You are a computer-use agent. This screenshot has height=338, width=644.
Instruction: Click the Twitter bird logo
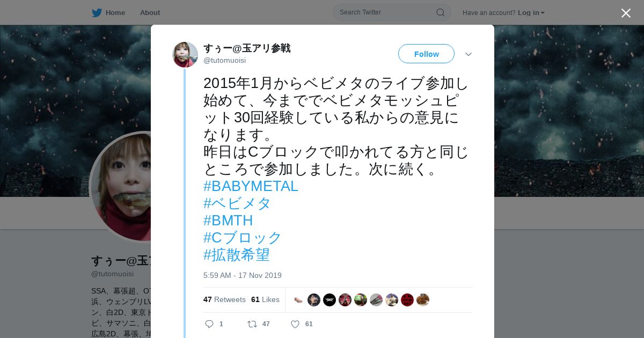tap(97, 12)
